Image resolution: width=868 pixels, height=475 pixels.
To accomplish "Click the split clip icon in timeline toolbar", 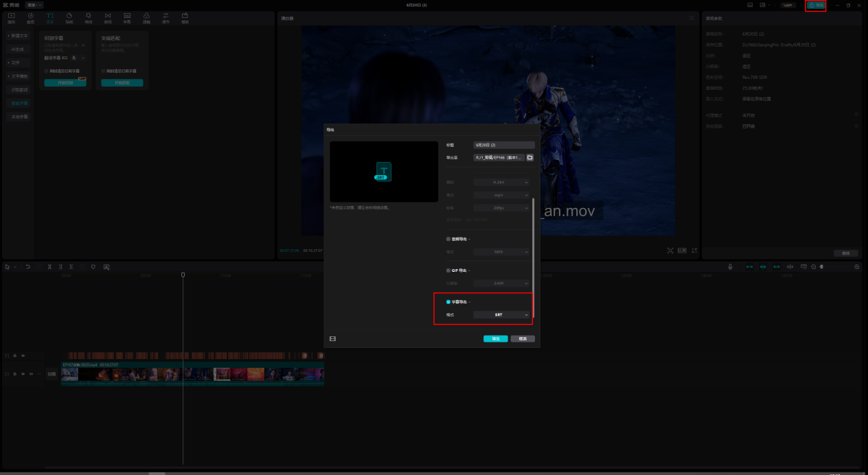I will tap(49, 266).
